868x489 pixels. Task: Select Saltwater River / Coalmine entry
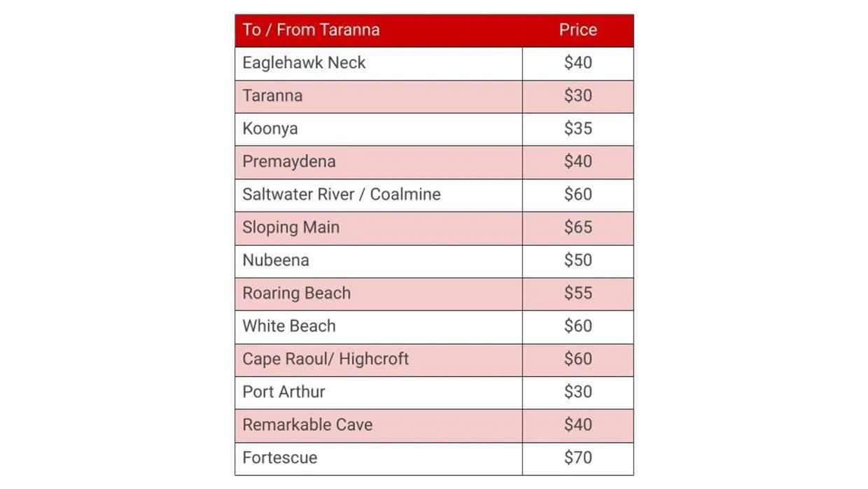[x=342, y=195]
